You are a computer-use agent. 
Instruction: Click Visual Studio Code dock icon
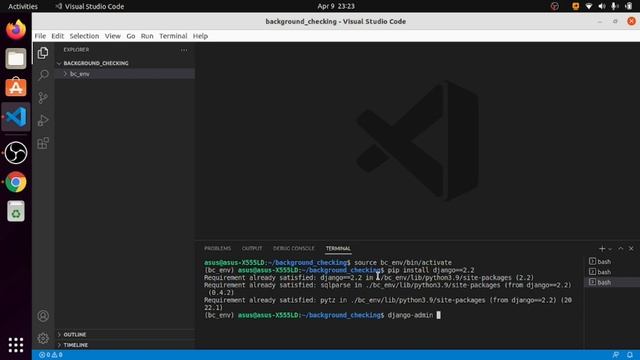coord(16,117)
